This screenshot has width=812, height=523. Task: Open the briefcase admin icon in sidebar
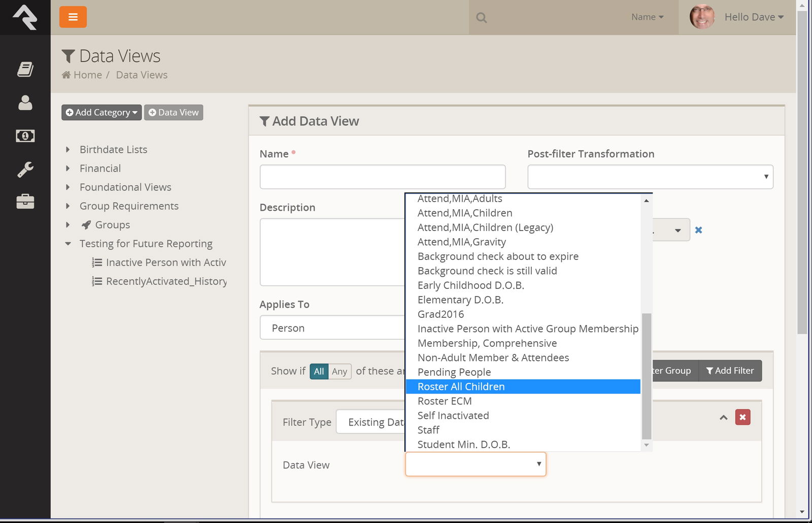[25, 202]
